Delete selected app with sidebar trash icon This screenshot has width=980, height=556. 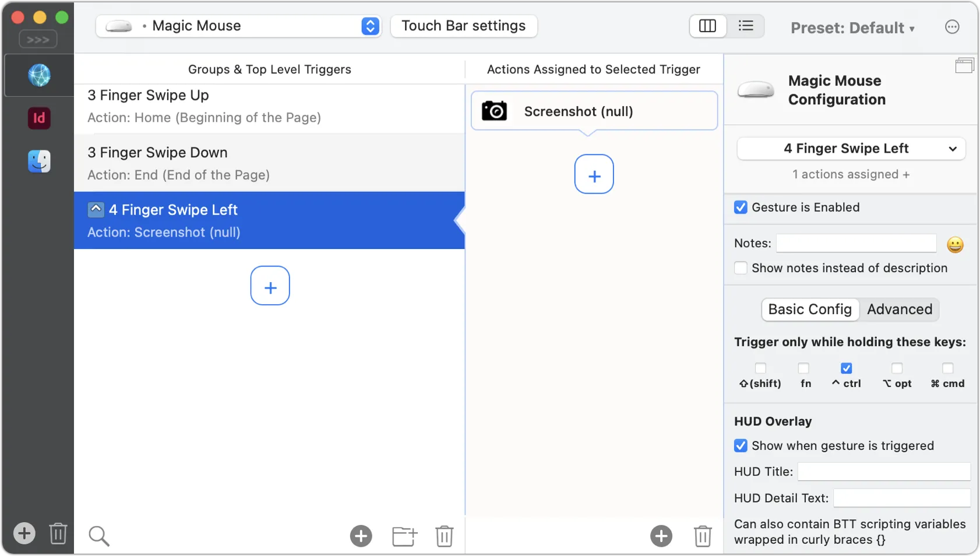point(58,533)
